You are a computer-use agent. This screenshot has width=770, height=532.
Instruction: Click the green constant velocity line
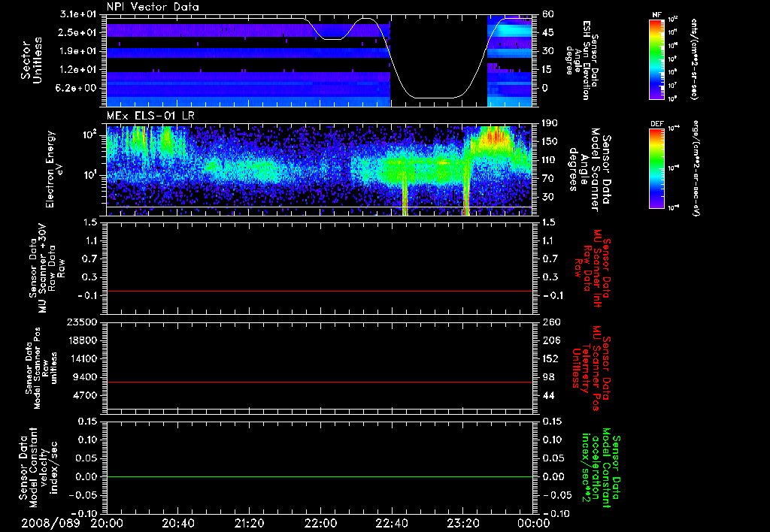(320, 477)
